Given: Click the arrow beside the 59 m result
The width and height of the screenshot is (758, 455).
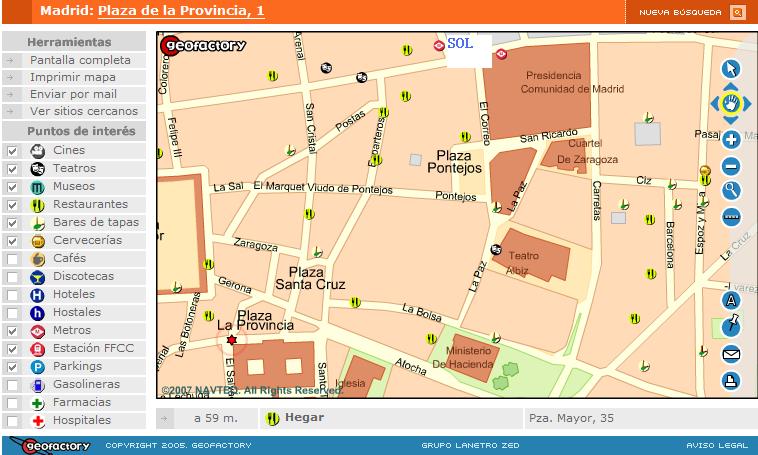Looking at the screenshot, I should point(167,418).
